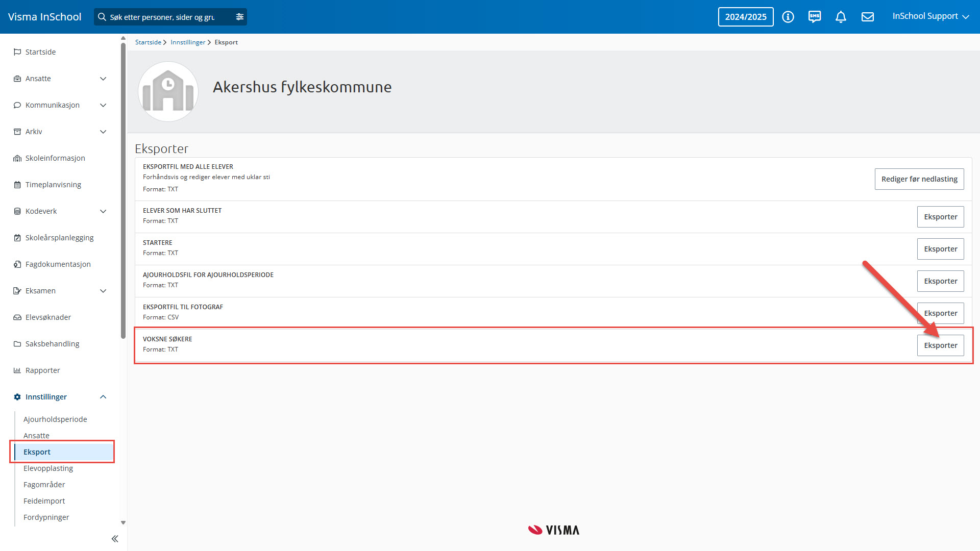The width and height of the screenshot is (980, 551).
Task: Select Fagområder under Innstillinger
Action: pyautogui.click(x=44, y=485)
